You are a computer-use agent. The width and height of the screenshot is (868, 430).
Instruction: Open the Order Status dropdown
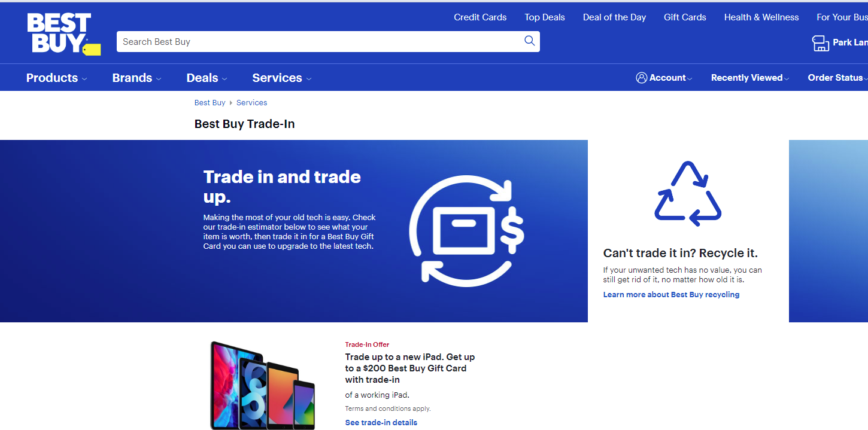837,78
